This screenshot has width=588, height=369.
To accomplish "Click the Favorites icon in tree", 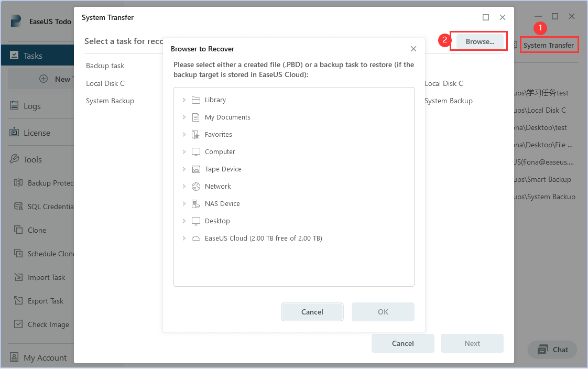I will [x=196, y=135].
